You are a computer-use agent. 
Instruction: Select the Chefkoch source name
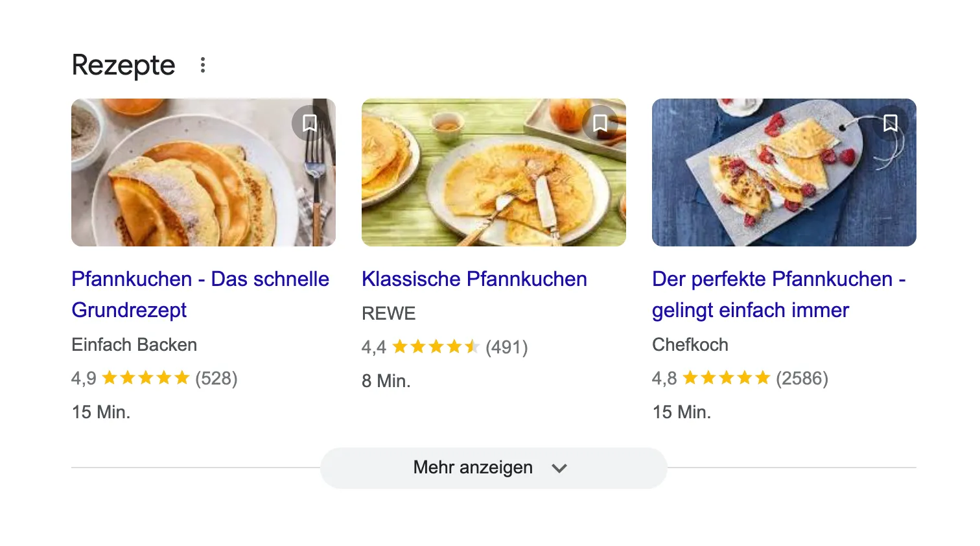tap(690, 344)
